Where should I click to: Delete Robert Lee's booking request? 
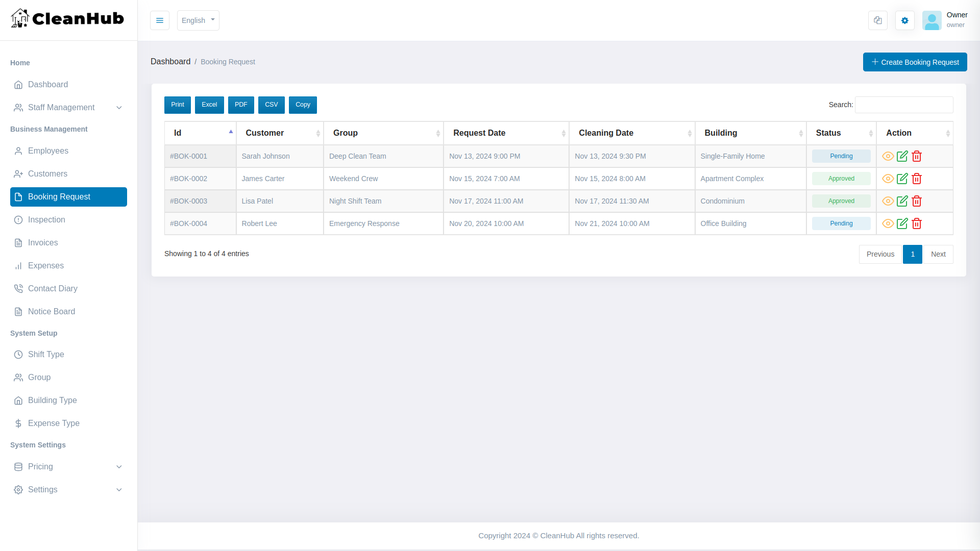(x=916, y=223)
